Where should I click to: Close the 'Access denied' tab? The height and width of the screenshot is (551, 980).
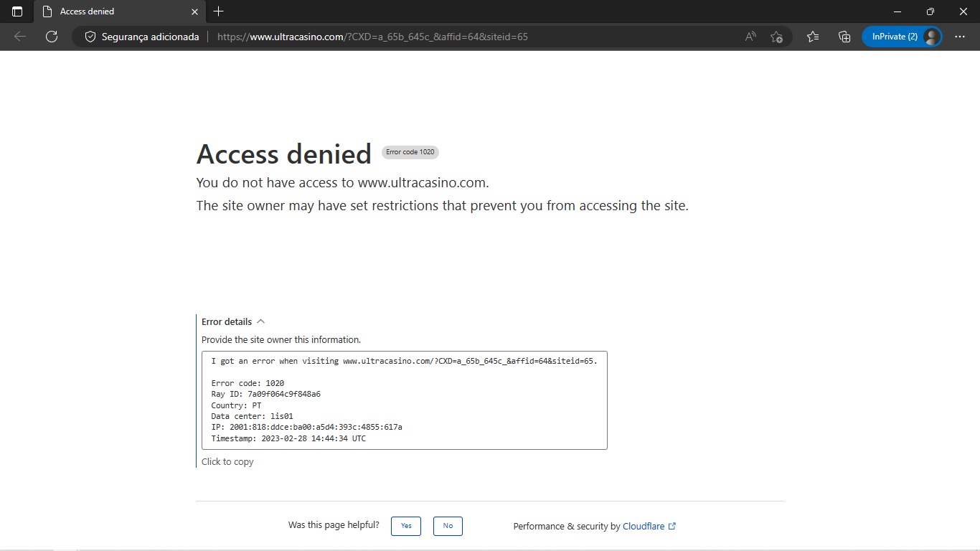(x=194, y=11)
